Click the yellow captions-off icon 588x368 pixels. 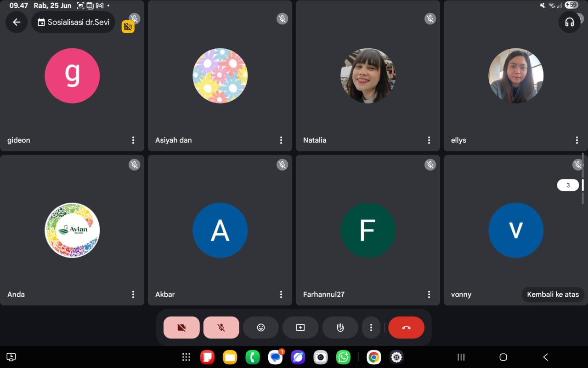[128, 27]
